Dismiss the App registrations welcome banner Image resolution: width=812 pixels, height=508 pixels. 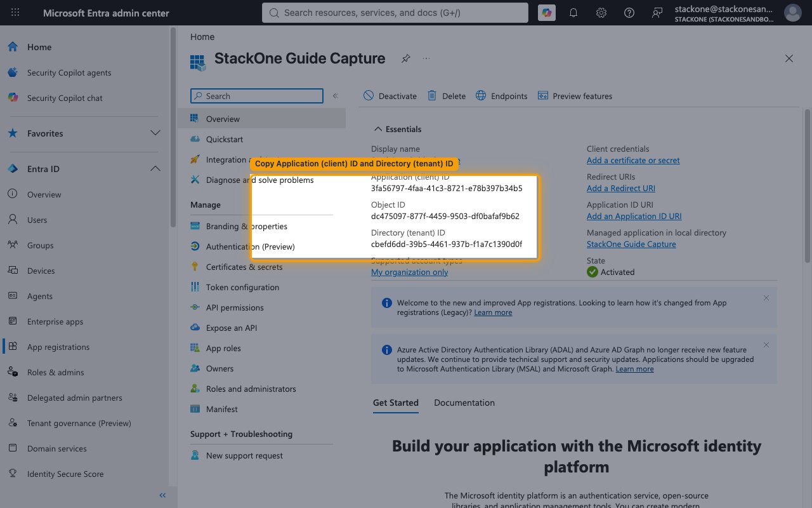pos(766,298)
